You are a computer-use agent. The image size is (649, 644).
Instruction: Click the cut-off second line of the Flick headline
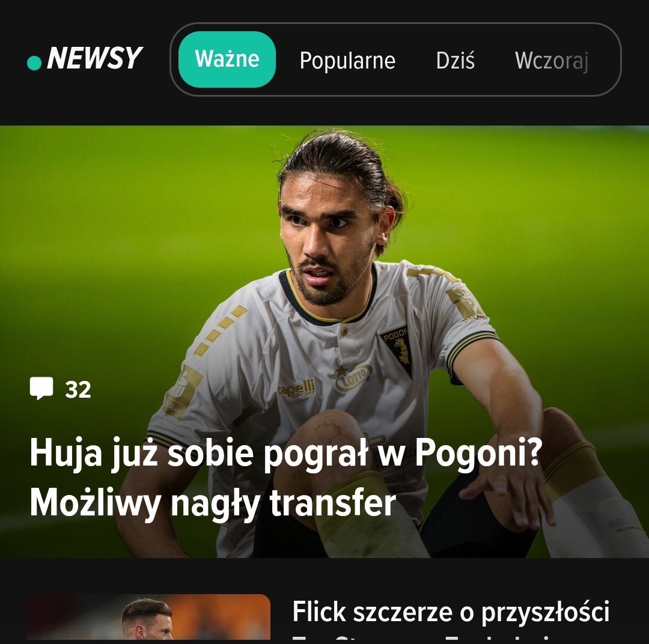[x=451, y=637]
